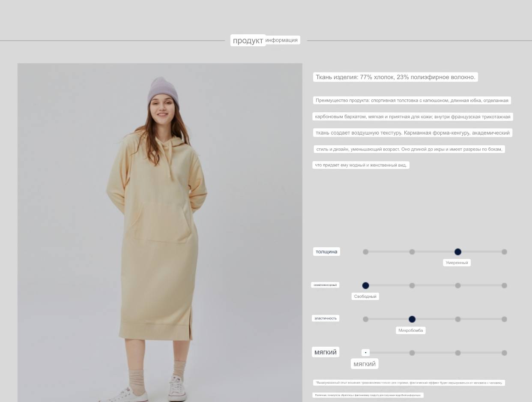Click the second dot on the мягкий slider

coord(412,353)
